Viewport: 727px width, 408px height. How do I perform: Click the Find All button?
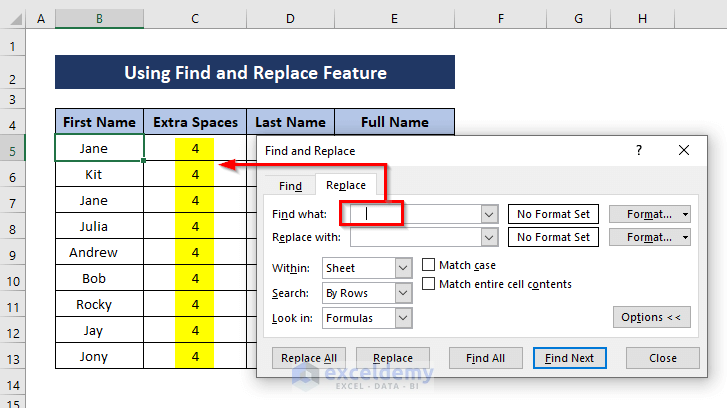coord(485,358)
